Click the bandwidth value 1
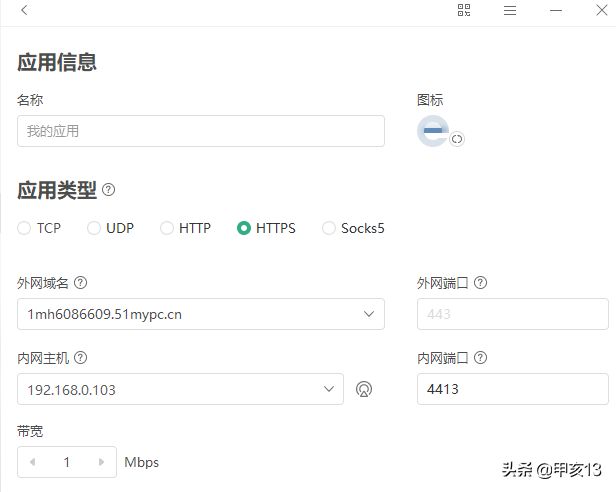This screenshot has height=492, width=616. (x=67, y=462)
